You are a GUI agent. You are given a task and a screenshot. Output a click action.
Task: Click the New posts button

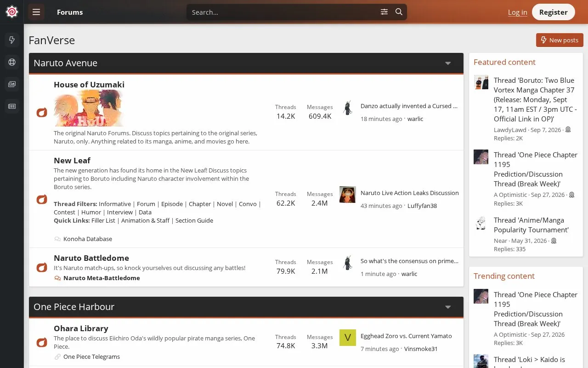coord(560,40)
